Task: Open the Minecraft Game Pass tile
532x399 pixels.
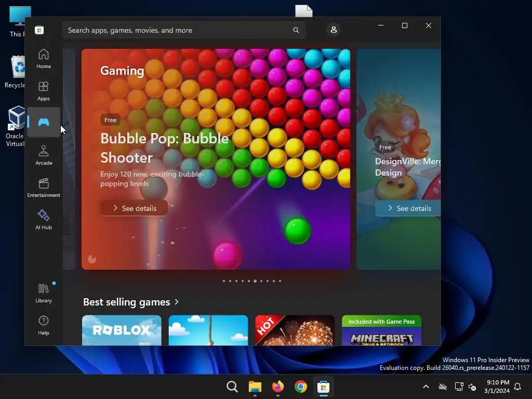Action: click(381, 330)
